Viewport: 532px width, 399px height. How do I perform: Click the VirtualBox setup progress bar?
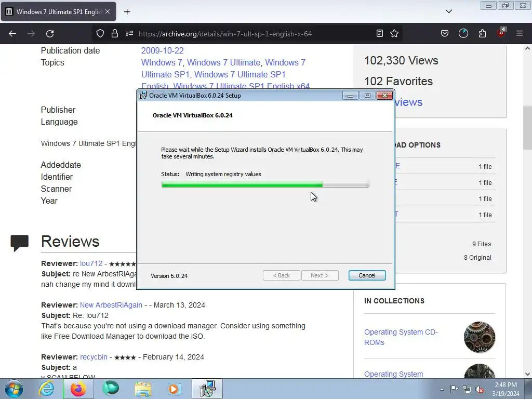click(265, 184)
